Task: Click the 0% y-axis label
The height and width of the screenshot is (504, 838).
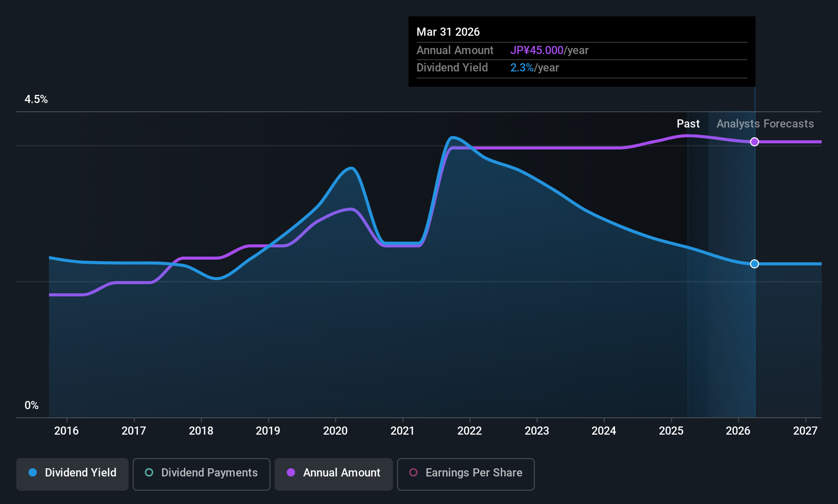Action: tap(32, 406)
